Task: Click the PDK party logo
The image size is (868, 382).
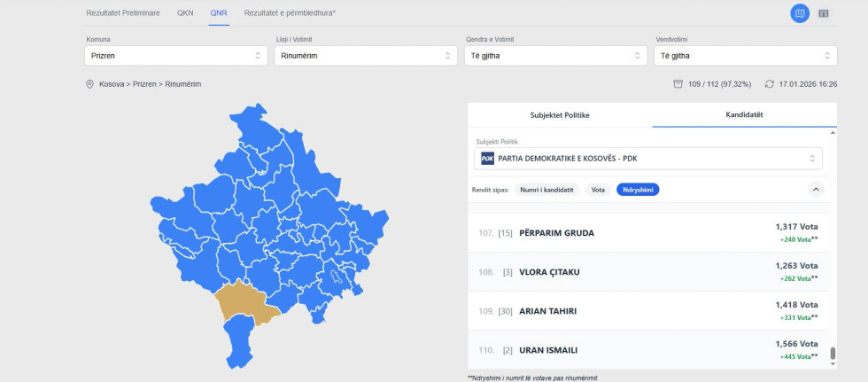Action: pyautogui.click(x=487, y=159)
